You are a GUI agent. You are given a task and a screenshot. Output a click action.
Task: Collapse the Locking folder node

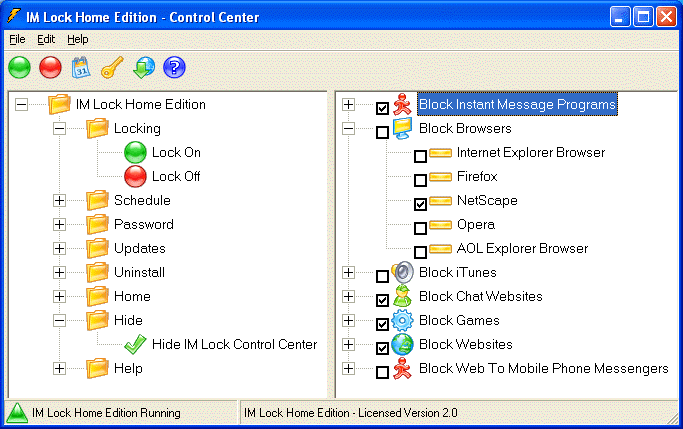click(x=59, y=128)
